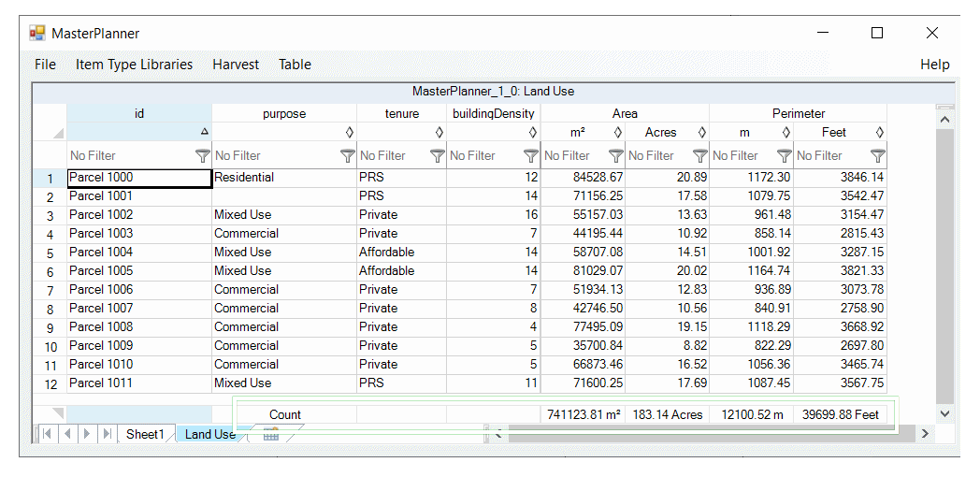
Task: Switch to the Sheet1 tab
Action: click(x=145, y=434)
